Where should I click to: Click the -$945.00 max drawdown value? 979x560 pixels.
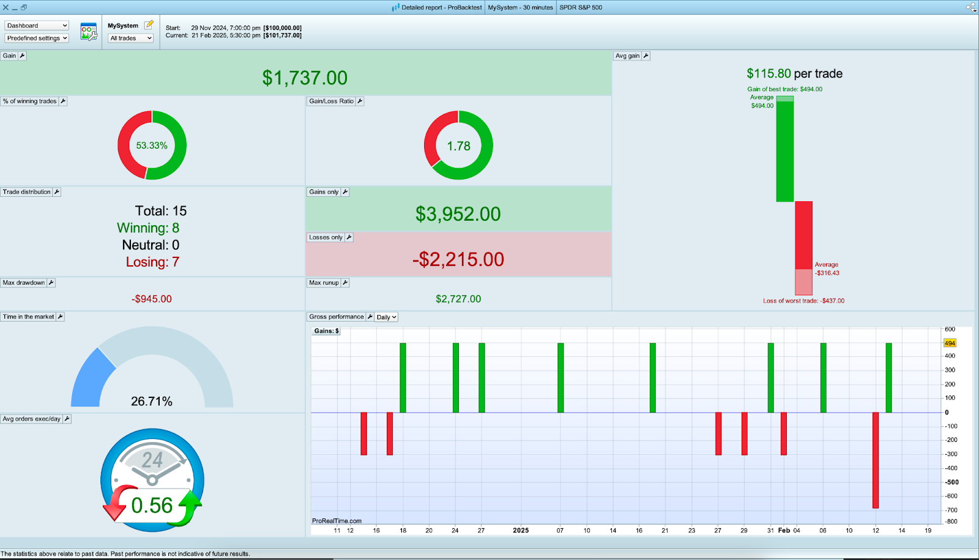152,299
